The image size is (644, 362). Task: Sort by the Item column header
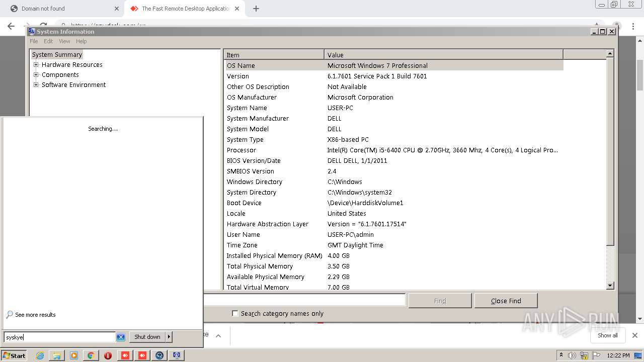[x=274, y=55]
